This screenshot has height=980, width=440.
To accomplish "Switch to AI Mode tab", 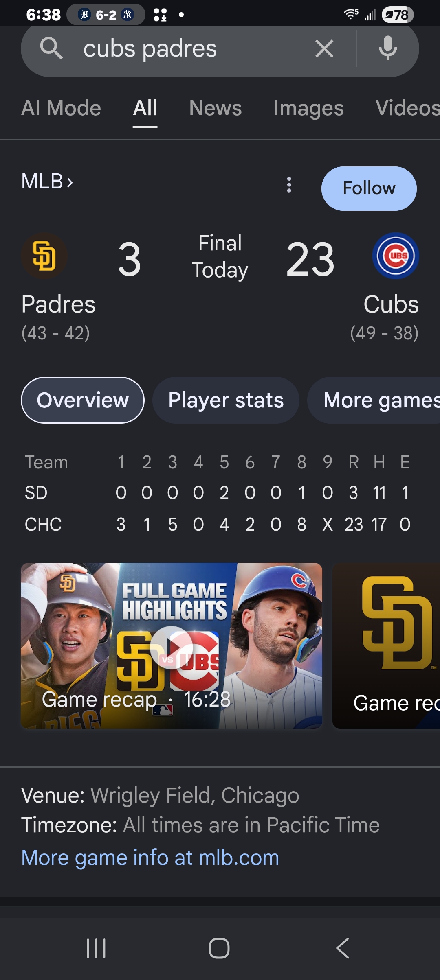I will coord(61,108).
